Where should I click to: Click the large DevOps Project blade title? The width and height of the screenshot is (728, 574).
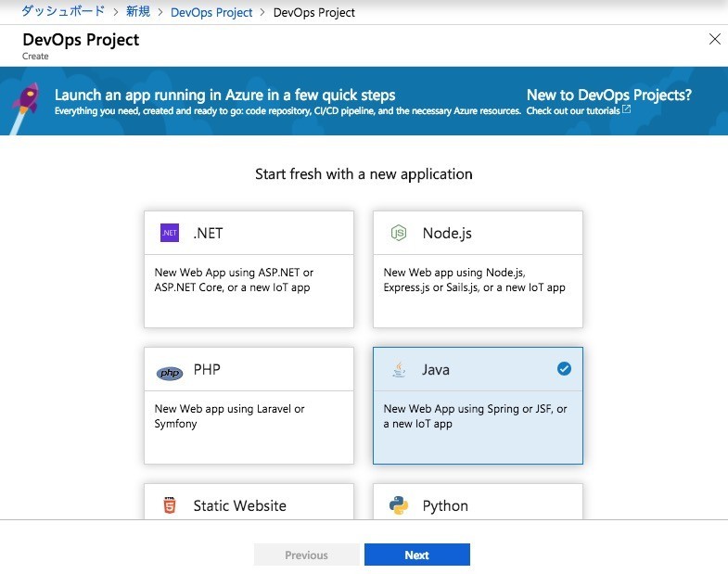[81, 40]
